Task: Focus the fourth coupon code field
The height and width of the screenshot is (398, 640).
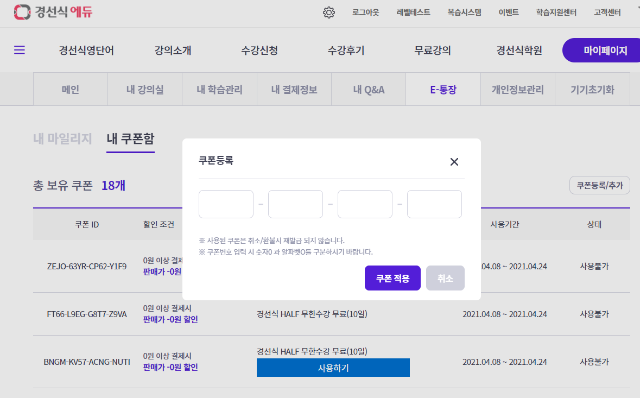Action: [x=434, y=204]
